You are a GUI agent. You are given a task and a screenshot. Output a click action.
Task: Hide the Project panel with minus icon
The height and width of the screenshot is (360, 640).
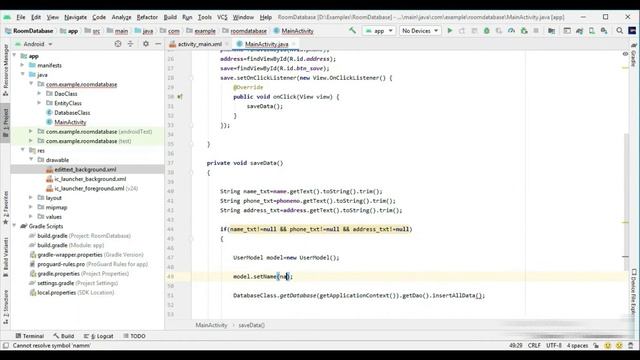pyautogui.click(x=158, y=44)
